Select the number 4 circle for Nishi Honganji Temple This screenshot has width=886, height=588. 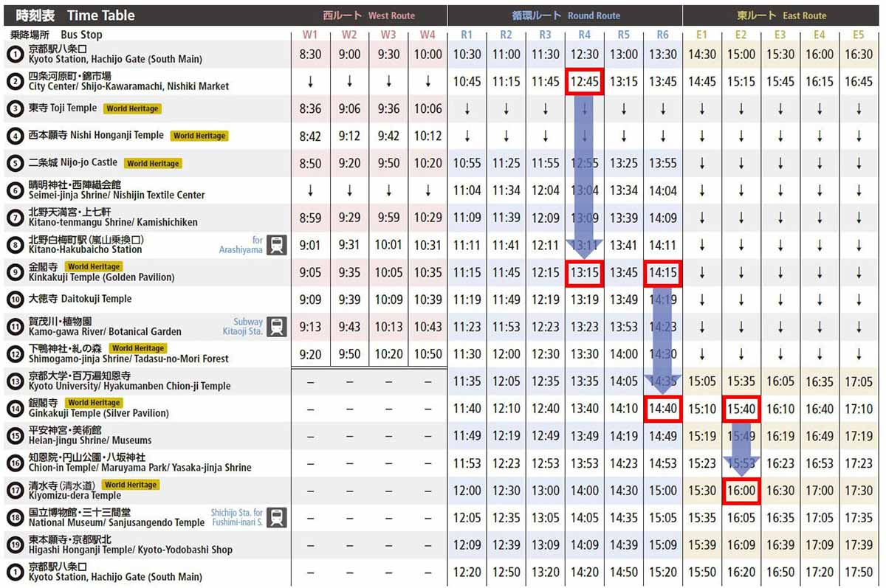coord(16,136)
